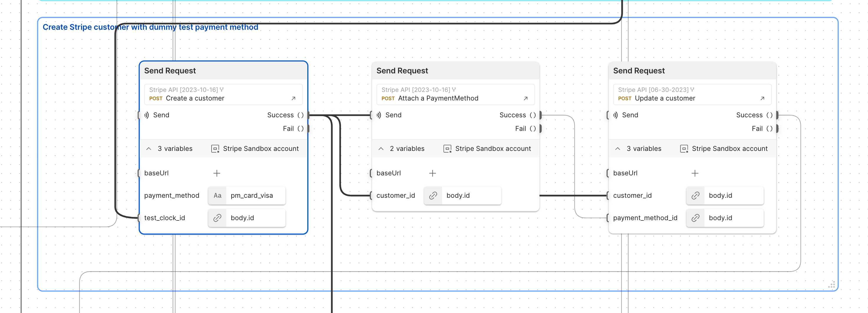Viewport: 868px width, 313px height.
Task: Open Attach a PaymentMethod request arrow icon
Action: [x=525, y=98]
